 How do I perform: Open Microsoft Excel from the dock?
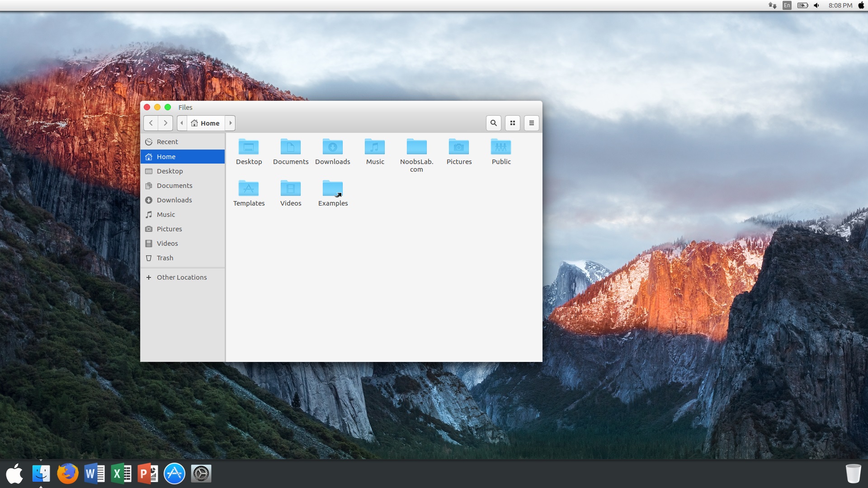(x=121, y=473)
